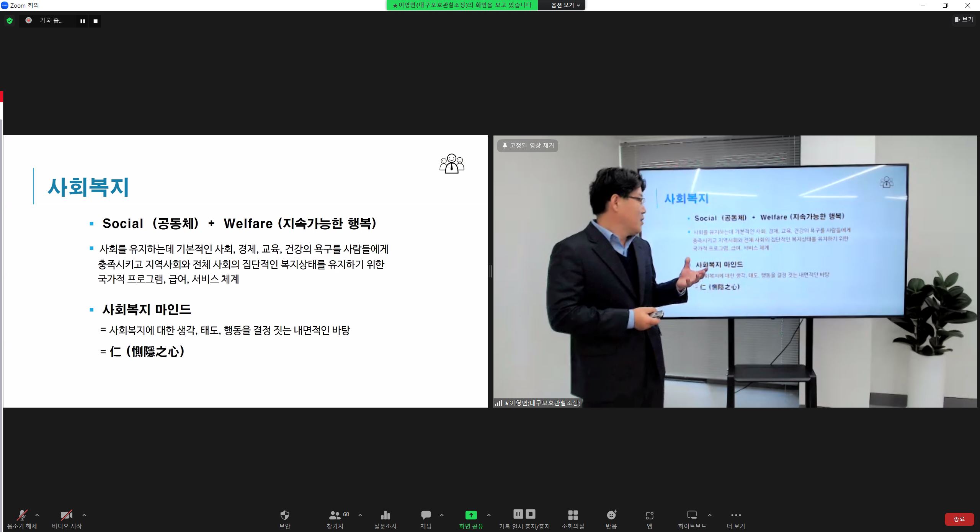The image size is (980, 532).
Task: Open the Whiteboard (화이트보드) icon
Action: (x=692, y=515)
